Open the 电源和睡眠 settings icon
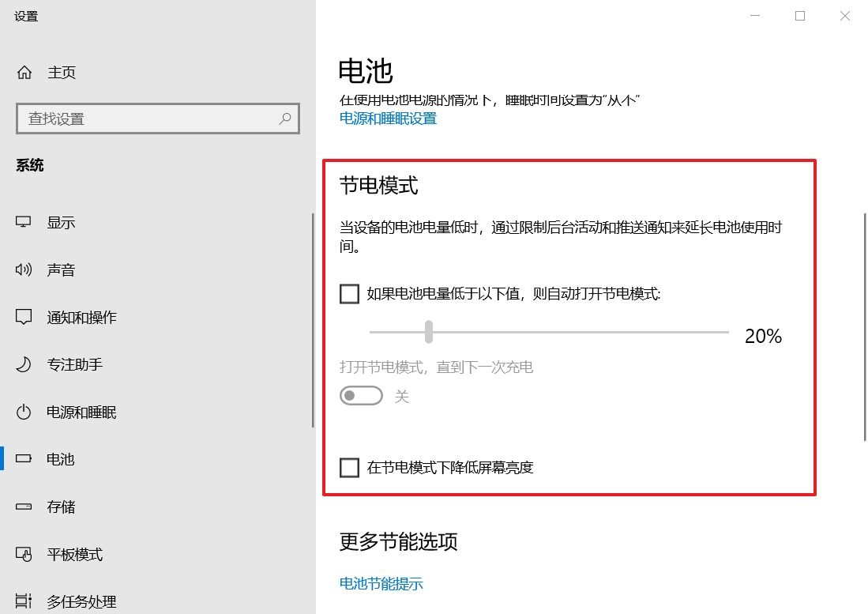This screenshot has height=614, width=868. 24,412
